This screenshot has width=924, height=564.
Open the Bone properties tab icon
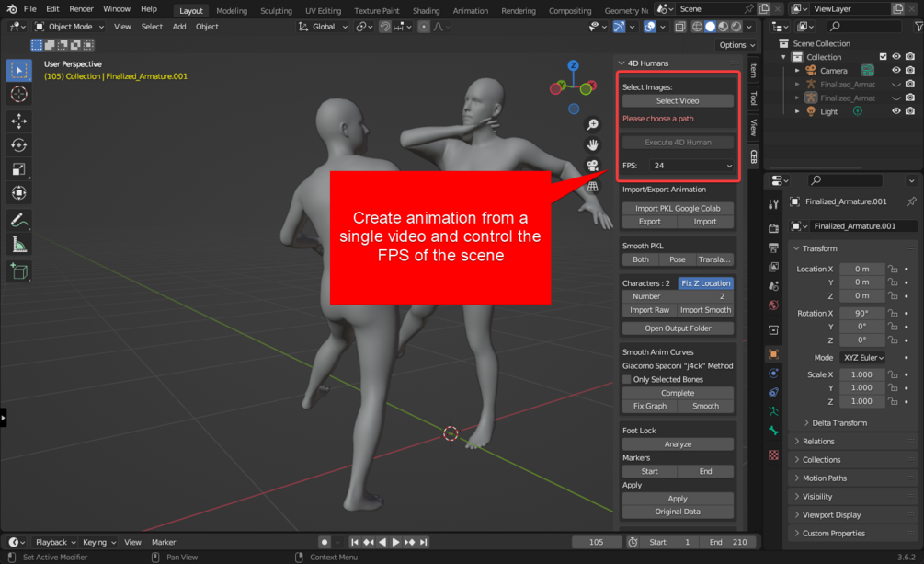774,432
